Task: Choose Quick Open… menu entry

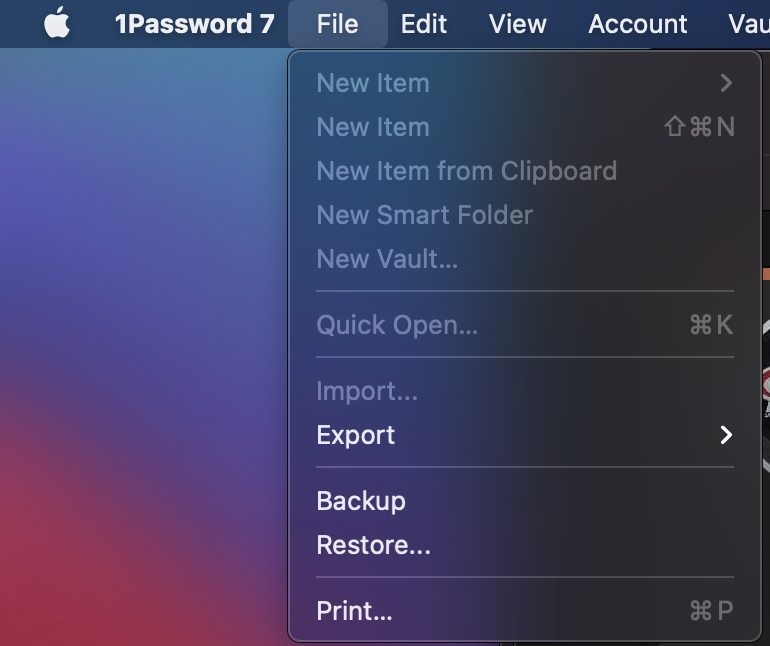Action: click(x=525, y=325)
